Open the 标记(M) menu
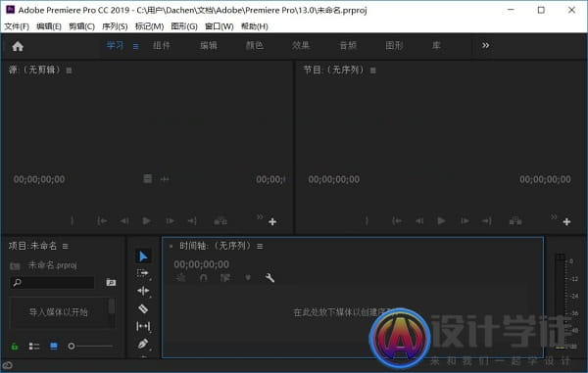The height and width of the screenshot is (373, 588). [149, 26]
